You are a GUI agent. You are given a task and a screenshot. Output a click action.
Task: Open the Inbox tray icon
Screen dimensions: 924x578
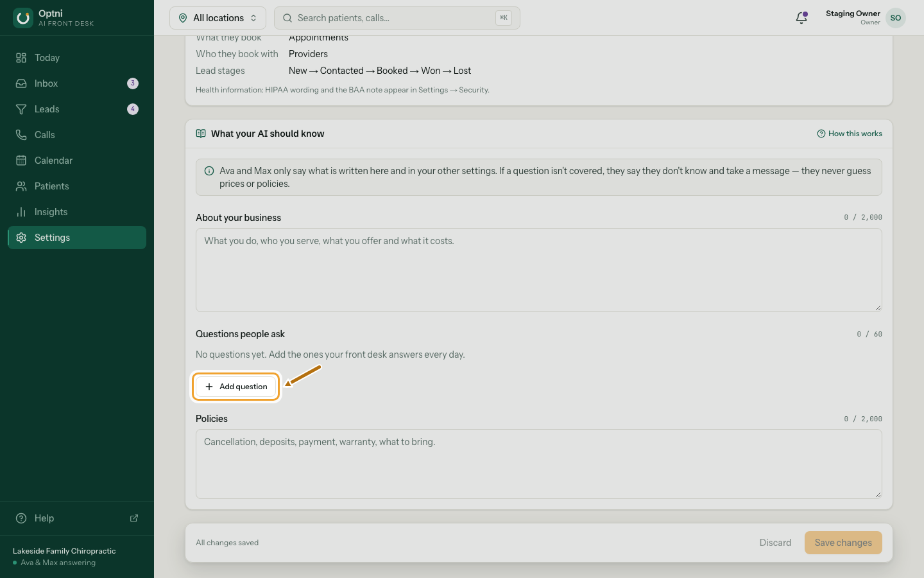(21, 83)
